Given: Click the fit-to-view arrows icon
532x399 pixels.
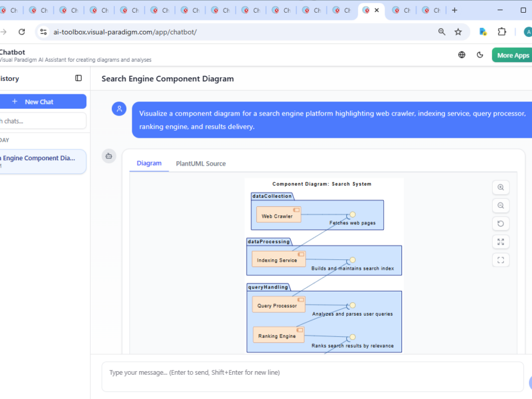Looking at the screenshot, I should pos(501,242).
